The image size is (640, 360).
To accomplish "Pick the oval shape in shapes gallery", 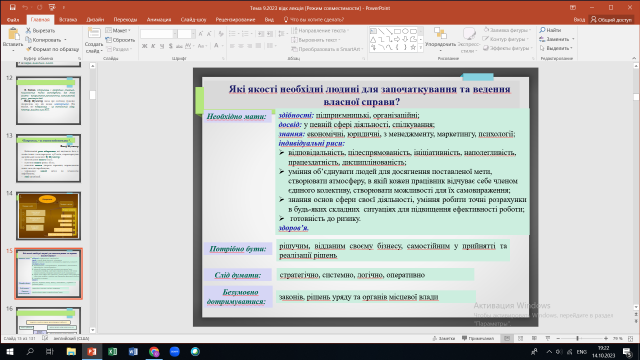I will click(405, 31).
